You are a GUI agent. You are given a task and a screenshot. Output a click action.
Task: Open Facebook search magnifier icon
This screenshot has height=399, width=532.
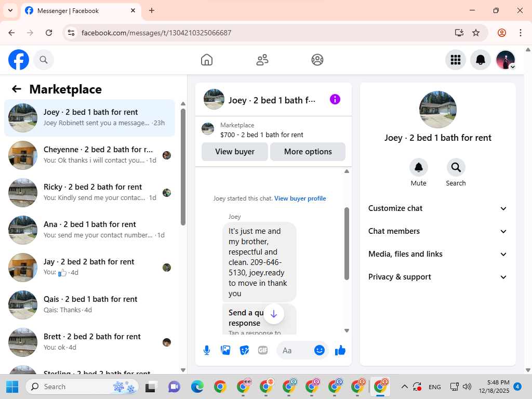click(44, 60)
